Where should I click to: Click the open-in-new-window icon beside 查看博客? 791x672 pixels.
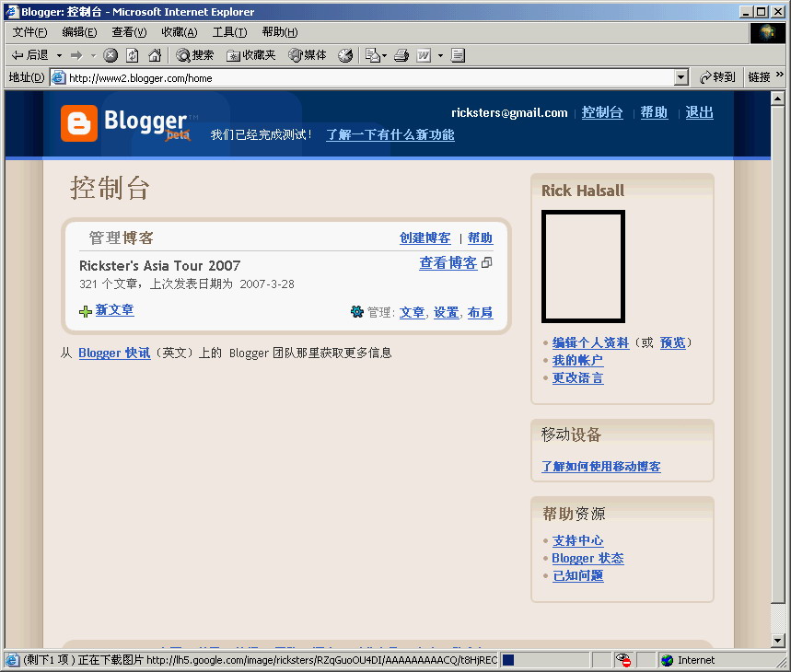pyautogui.click(x=487, y=262)
